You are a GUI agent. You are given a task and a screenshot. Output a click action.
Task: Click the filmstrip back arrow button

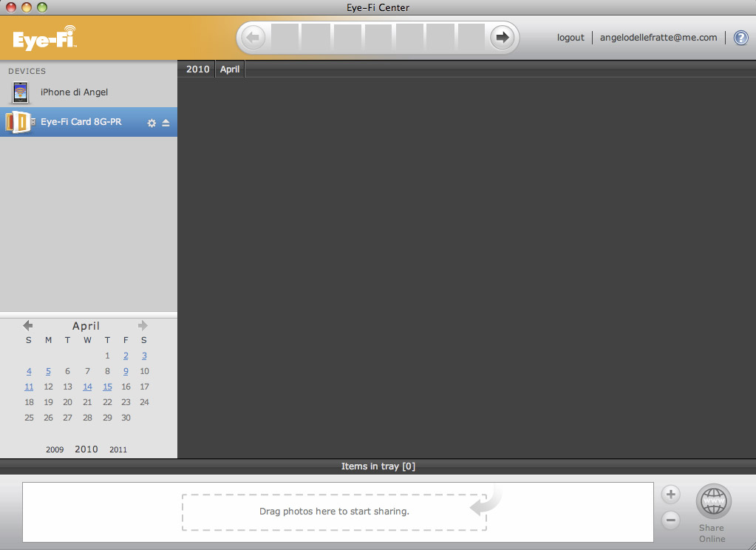pos(253,37)
